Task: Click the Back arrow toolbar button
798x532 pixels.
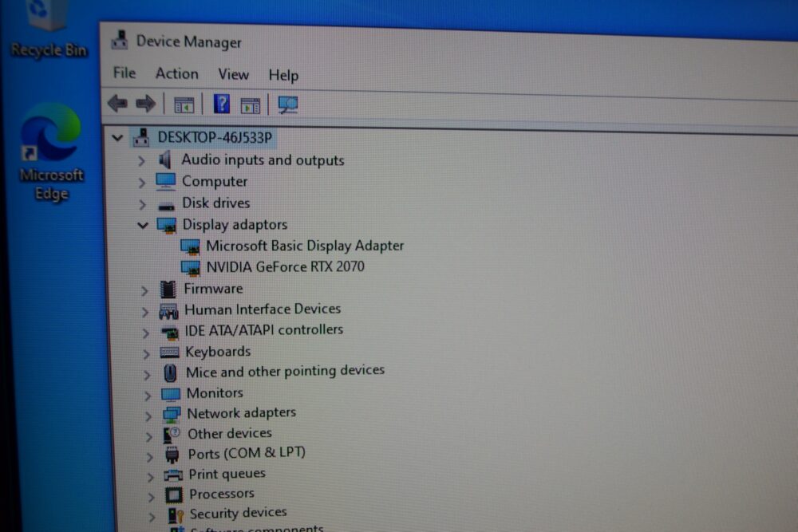Action: click(118, 103)
